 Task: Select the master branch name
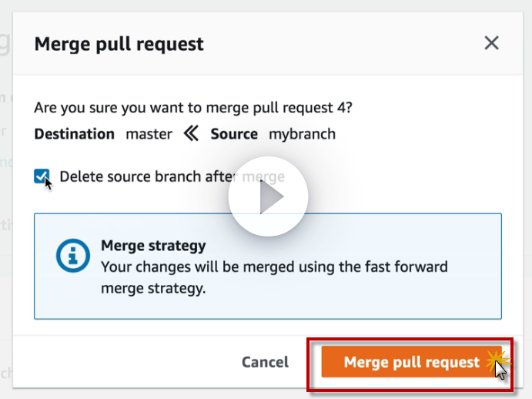[x=149, y=134]
